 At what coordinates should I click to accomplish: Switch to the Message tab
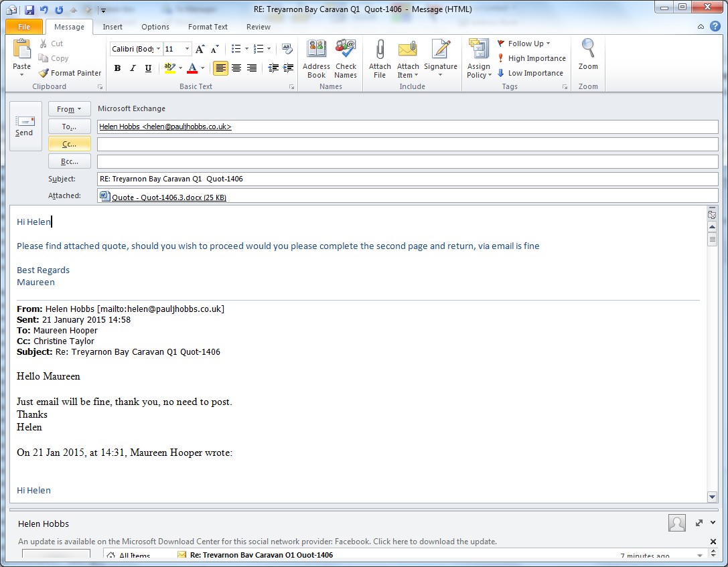tap(69, 27)
